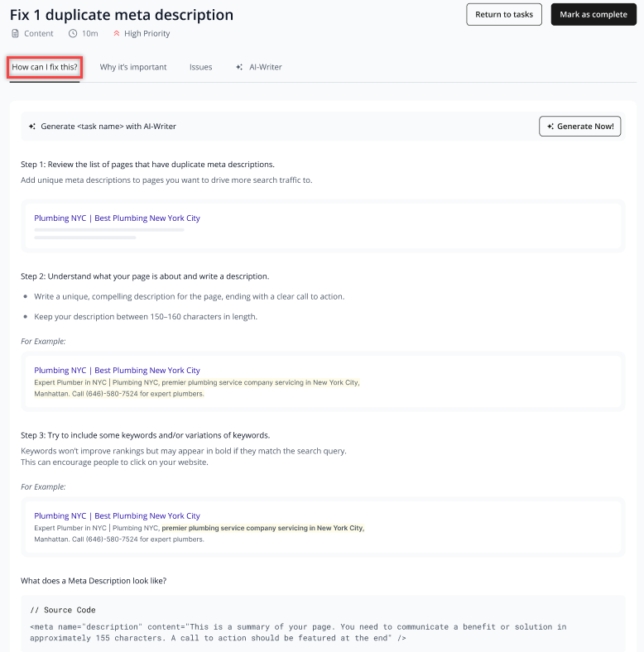Click the Return to tasks button
The height and width of the screenshot is (652, 644).
(x=504, y=15)
